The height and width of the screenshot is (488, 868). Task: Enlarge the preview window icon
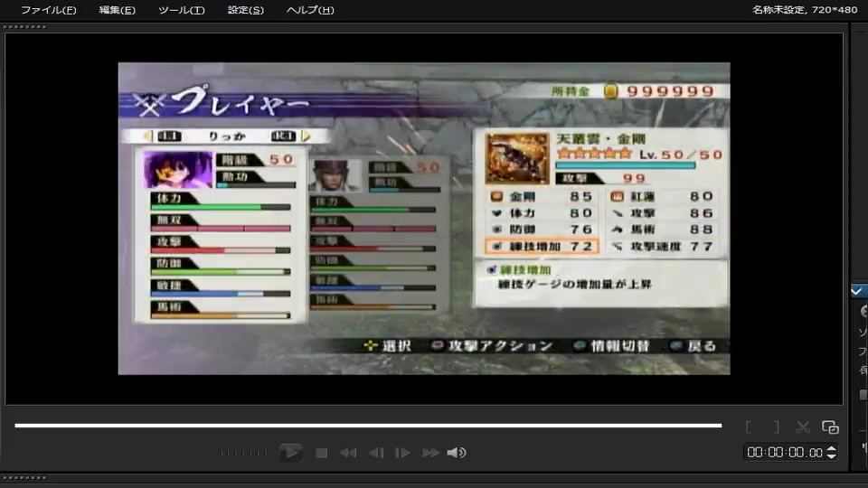[830, 427]
